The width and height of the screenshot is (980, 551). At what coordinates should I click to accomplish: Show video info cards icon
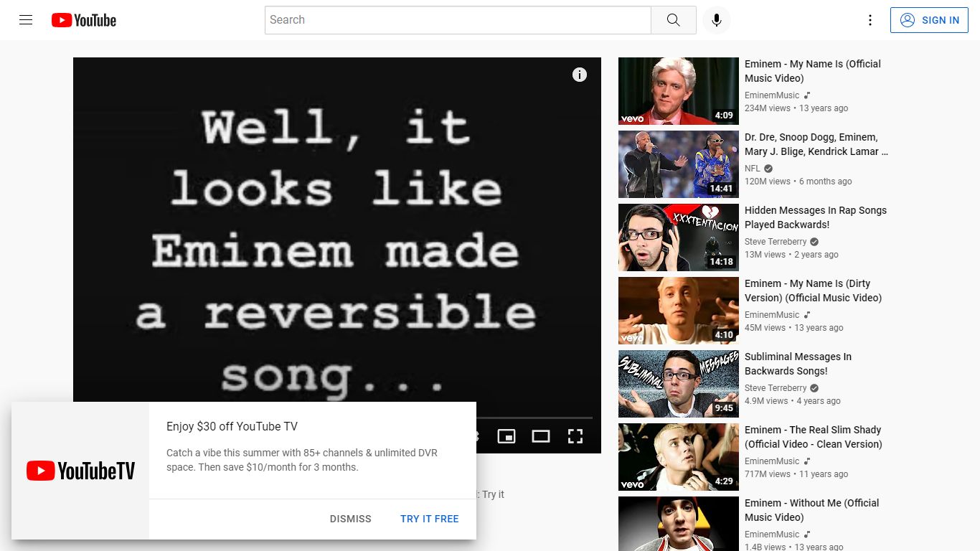(x=580, y=75)
